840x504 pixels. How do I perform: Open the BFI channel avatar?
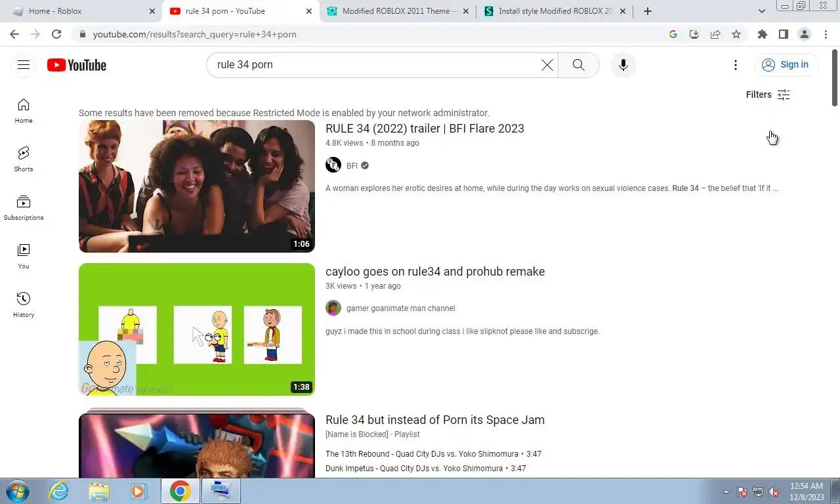click(x=333, y=165)
